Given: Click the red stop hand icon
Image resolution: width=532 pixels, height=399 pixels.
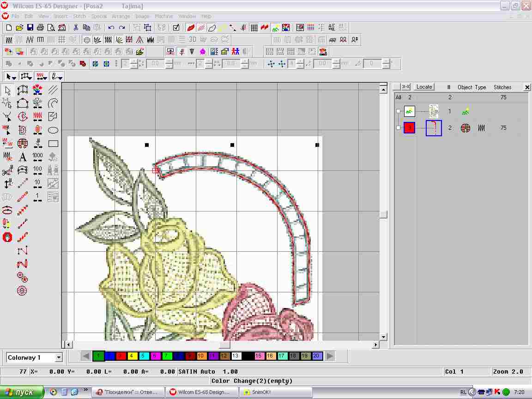Looking at the screenshot, I should 7,237.
